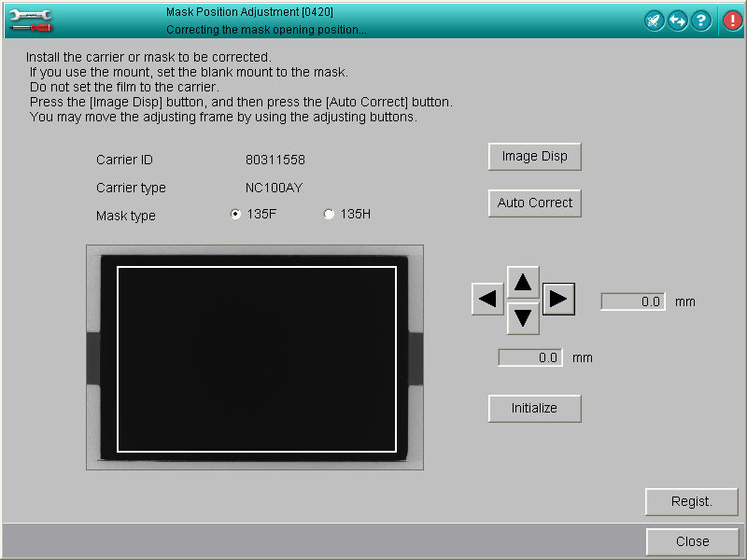Click the Regist. button
Viewport: 747px width, 560px height.
691,501
